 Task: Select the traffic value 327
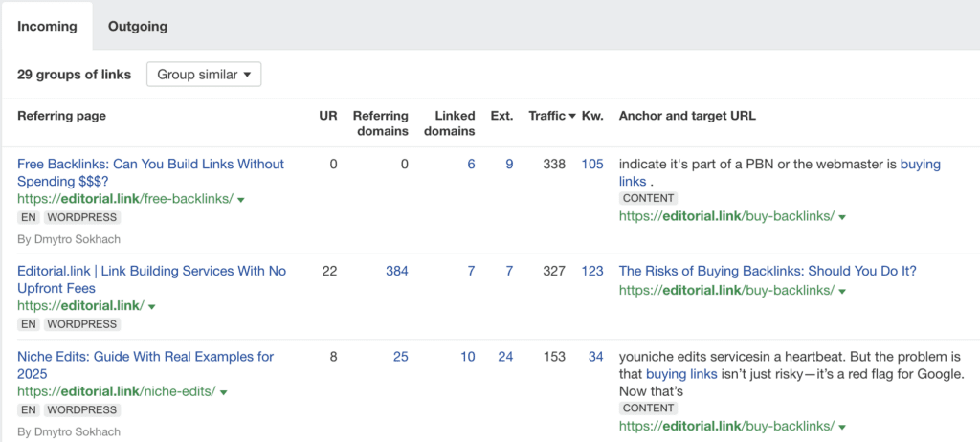pos(555,271)
